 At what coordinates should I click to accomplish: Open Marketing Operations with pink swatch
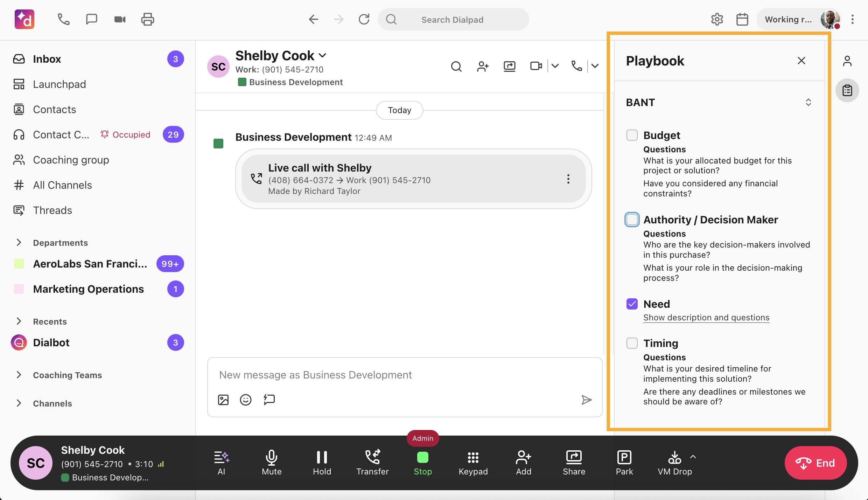[x=98, y=289]
